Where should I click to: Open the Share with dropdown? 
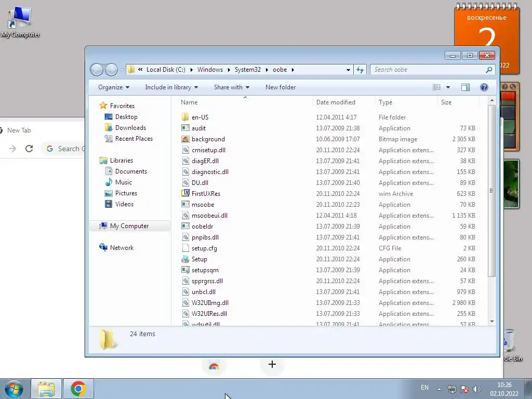(x=231, y=87)
